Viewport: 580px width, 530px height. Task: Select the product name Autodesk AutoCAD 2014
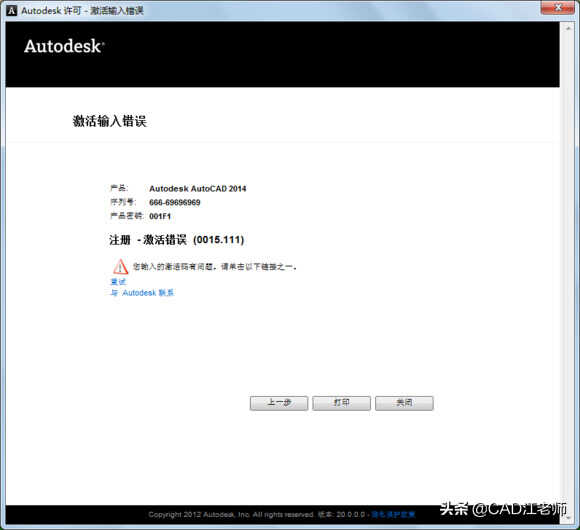pos(198,189)
